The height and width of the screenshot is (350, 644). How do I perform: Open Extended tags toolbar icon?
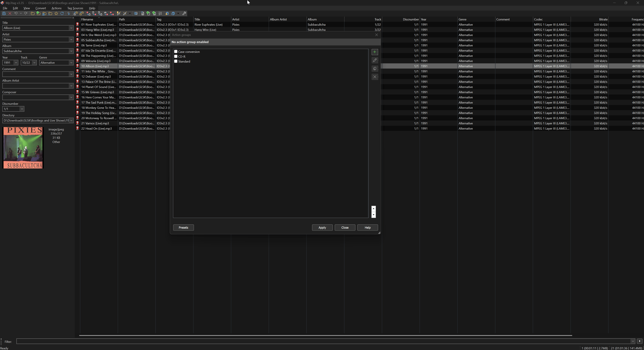[x=136, y=13]
